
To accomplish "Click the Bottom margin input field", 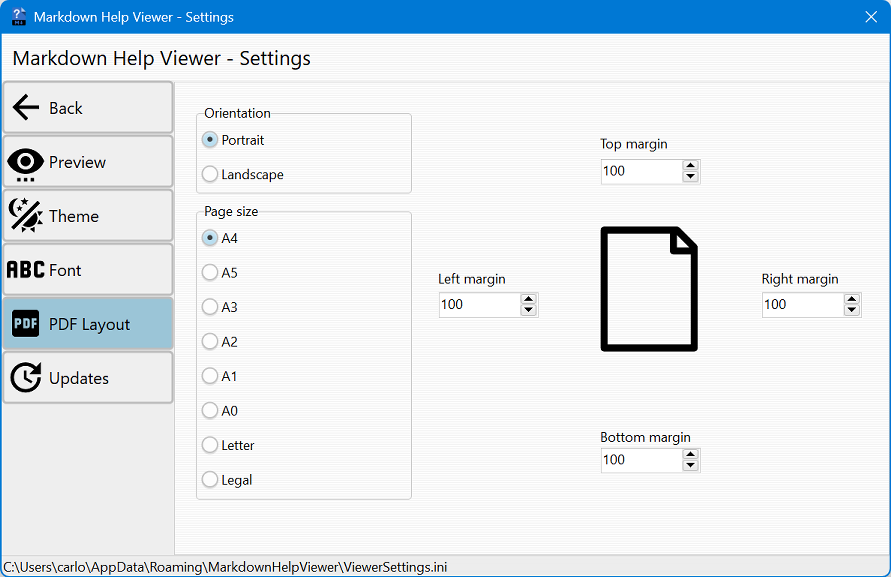I will (x=642, y=460).
